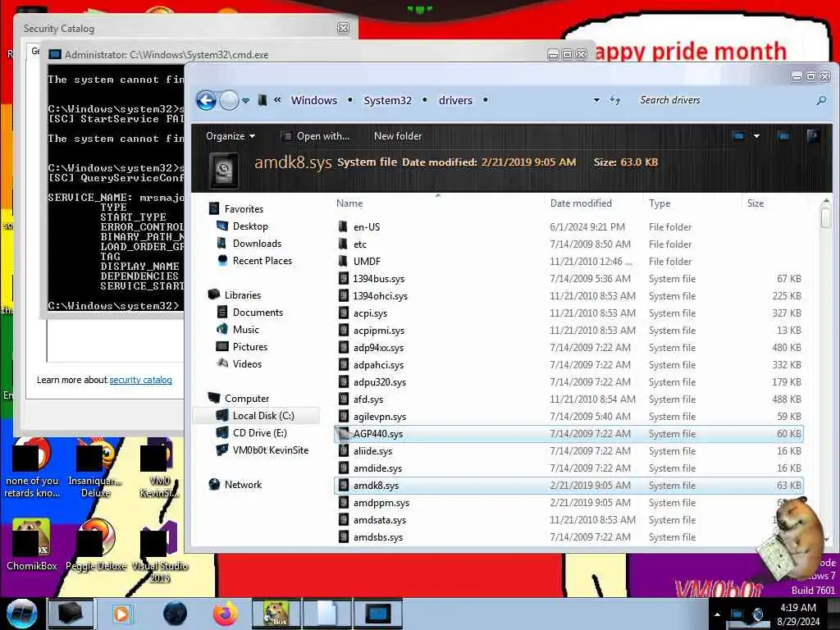Open Desktop in the navigation pane

tap(250, 226)
